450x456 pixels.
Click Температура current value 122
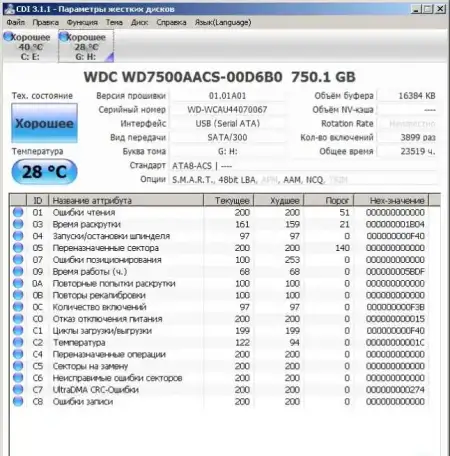pyautogui.click(x=242, y=342)
